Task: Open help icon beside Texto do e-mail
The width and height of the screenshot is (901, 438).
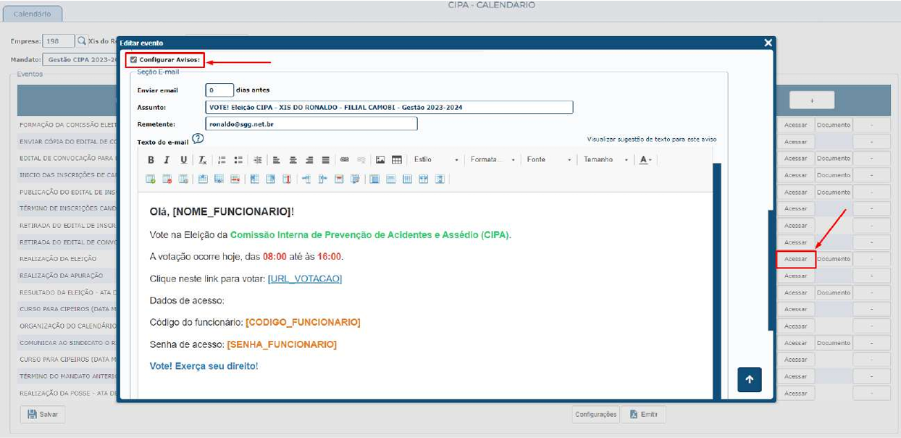Action: (197, 140)
